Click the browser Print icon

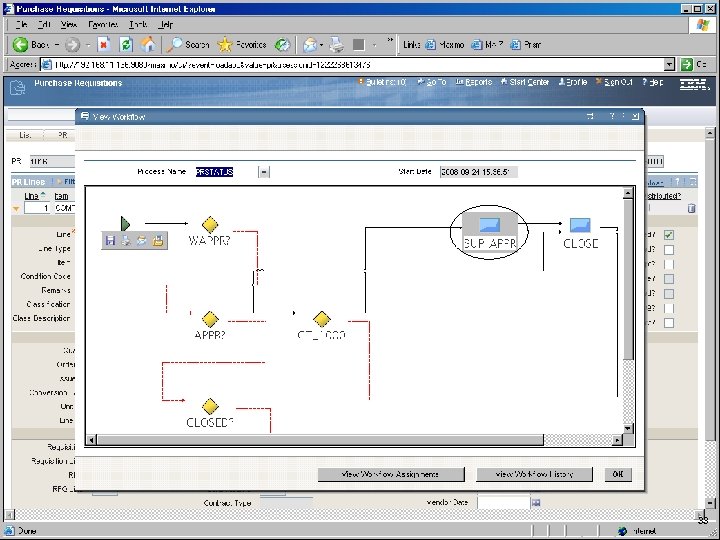point(337,45)
